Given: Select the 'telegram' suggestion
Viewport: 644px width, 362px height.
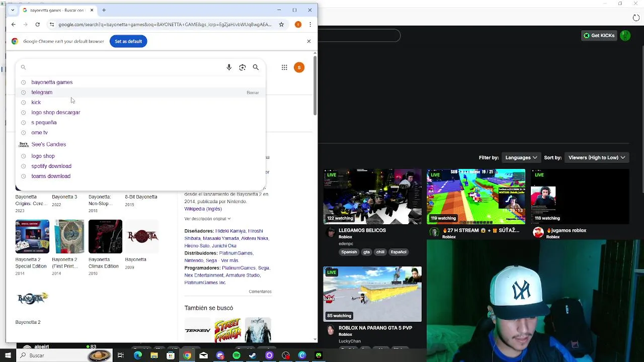Looking at the screenshot, I should [x=42, y=92].
